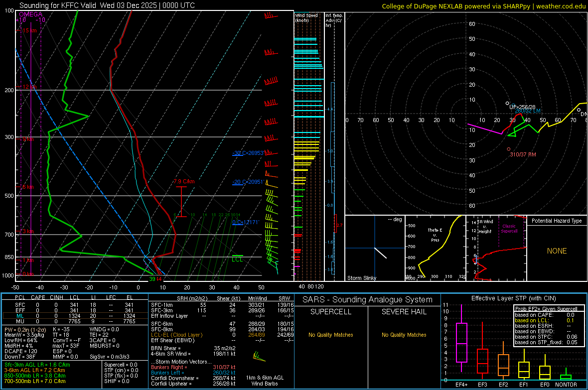Click the 'Storm Slinky' inset label
Viewport: 588px width, 390px height.
pyautogui.click(x=361, y=278)
